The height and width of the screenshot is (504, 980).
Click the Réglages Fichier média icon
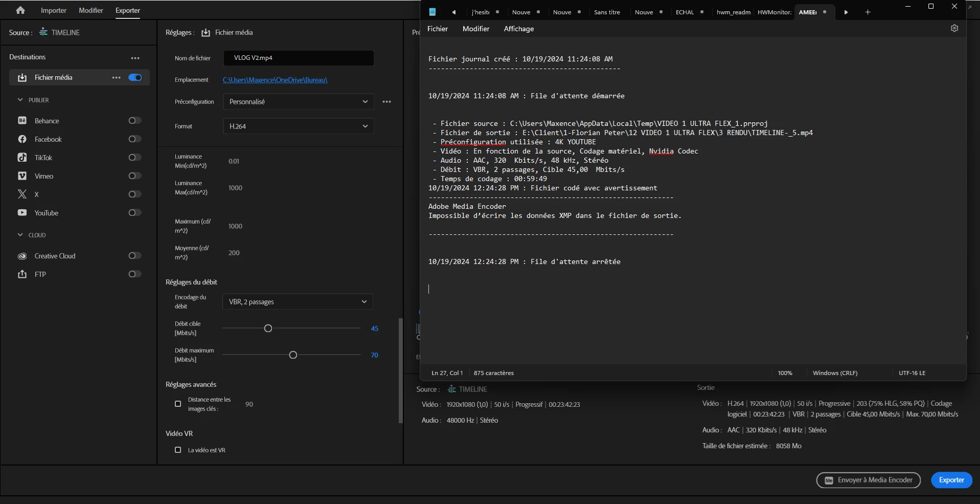tap(206, 33)
